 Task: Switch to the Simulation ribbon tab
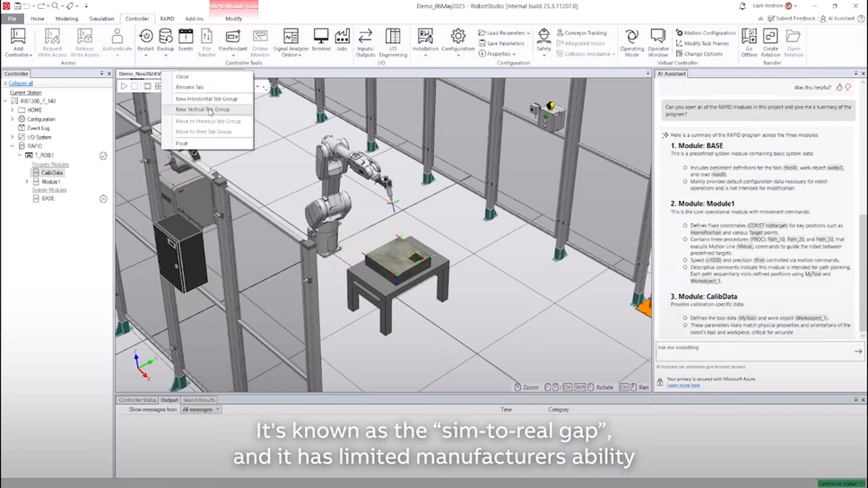coord(101,18)
